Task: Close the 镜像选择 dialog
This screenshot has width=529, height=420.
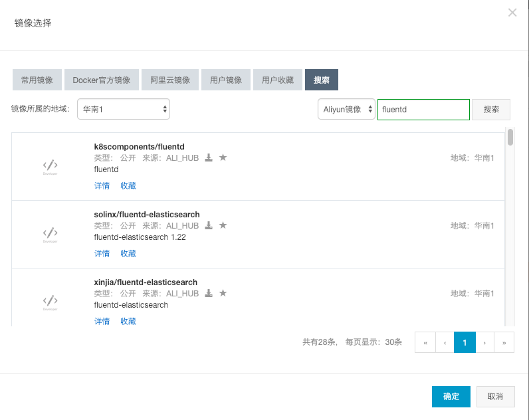Action: 512,13
